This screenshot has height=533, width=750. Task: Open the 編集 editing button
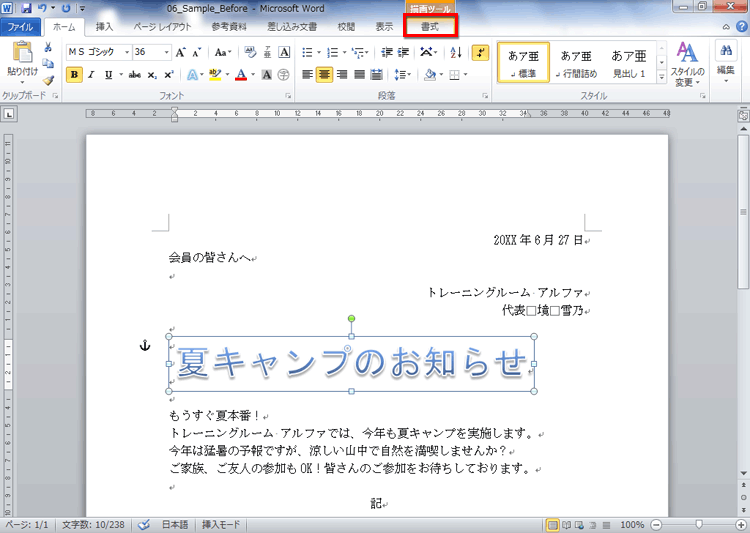(x=726, y=62)
